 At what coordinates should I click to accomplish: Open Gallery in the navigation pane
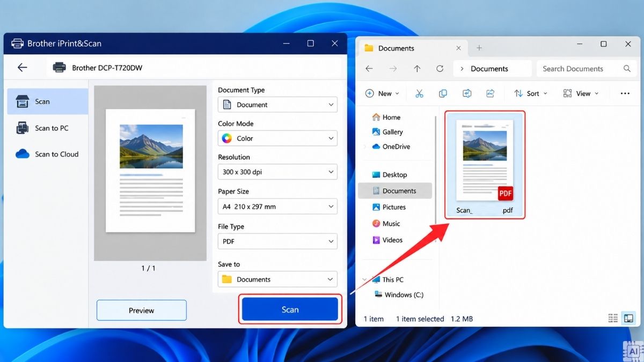[x=387, y=132]
